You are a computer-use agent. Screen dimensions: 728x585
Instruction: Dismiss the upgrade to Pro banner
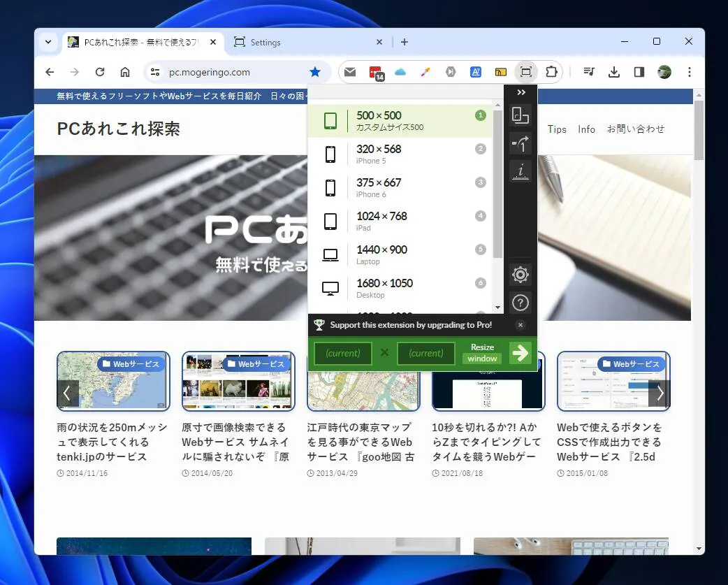pos(520,325)
